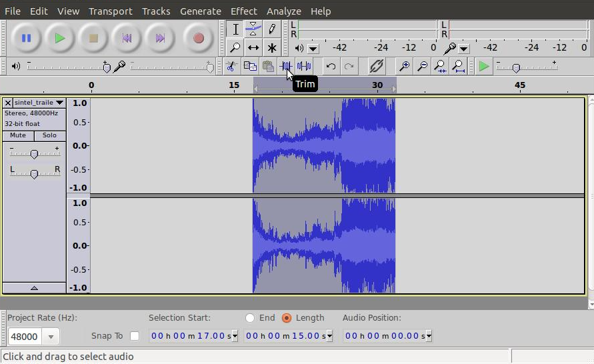
Task: Click the input microphone level icon
Action: click(120, 67)
